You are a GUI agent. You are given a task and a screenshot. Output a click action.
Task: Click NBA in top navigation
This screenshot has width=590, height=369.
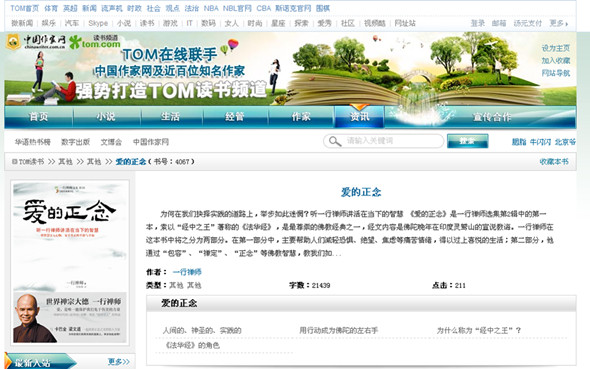[x=211, y=8]
